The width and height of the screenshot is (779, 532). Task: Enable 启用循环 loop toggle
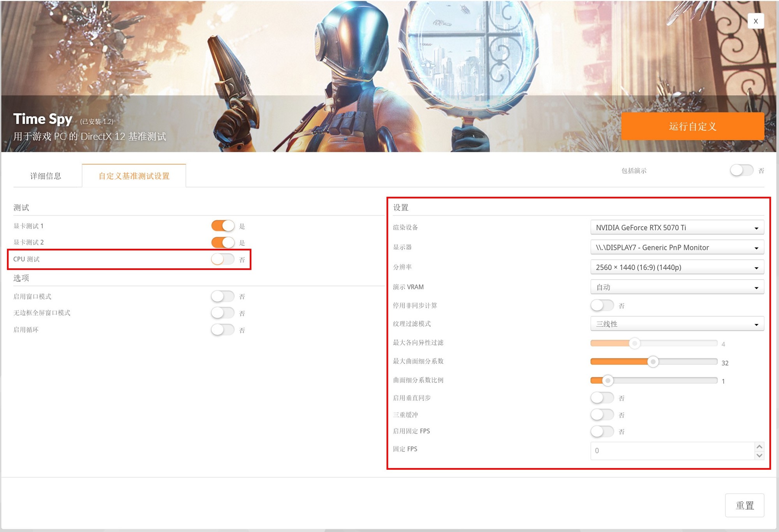(x=223, y=329)
